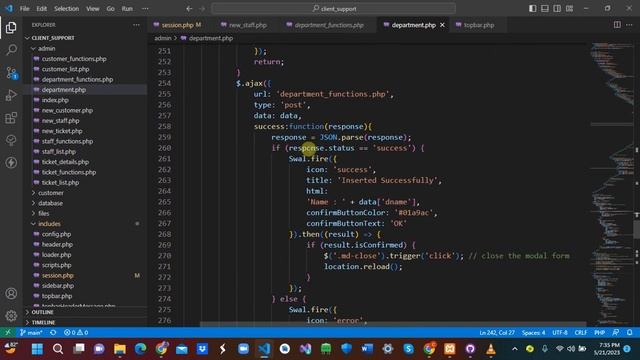Open the Selection menu
Screen dimensions: 640x360
coord(67,9)
